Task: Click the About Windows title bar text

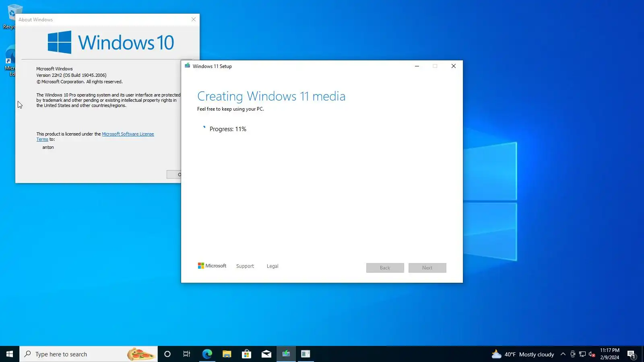Action: point(36,20)
